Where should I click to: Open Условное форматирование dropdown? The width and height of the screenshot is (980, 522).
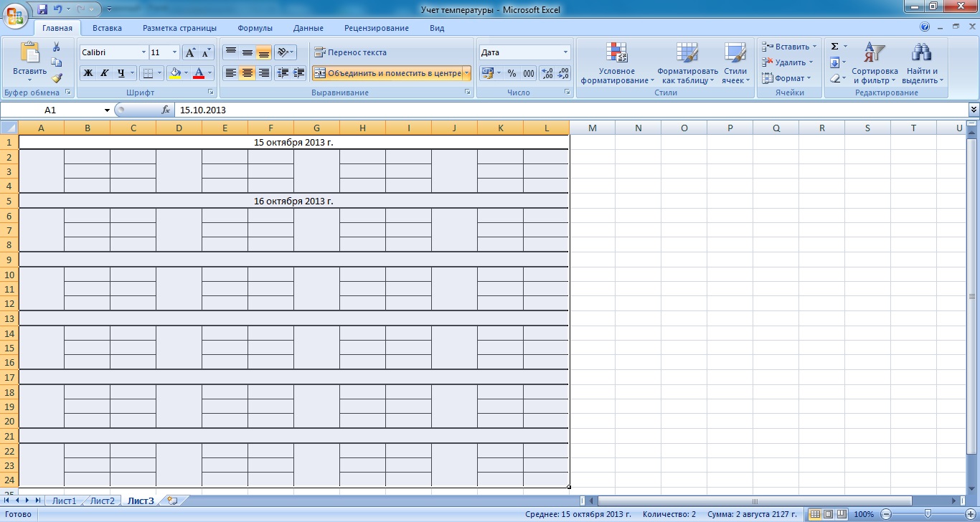pos(617,64)
